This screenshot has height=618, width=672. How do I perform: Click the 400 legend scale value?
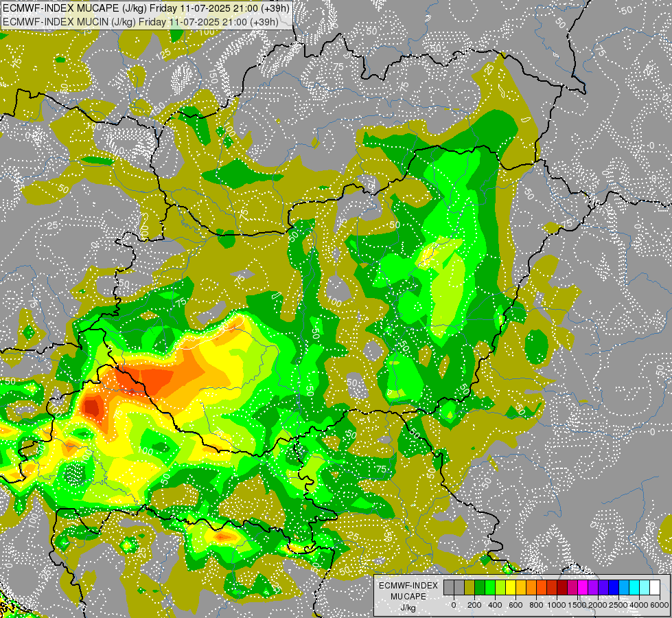pos(495,605)
